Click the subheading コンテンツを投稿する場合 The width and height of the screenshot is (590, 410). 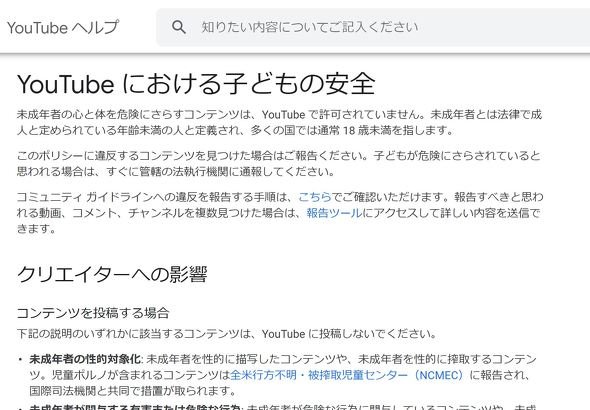[93, 313]
